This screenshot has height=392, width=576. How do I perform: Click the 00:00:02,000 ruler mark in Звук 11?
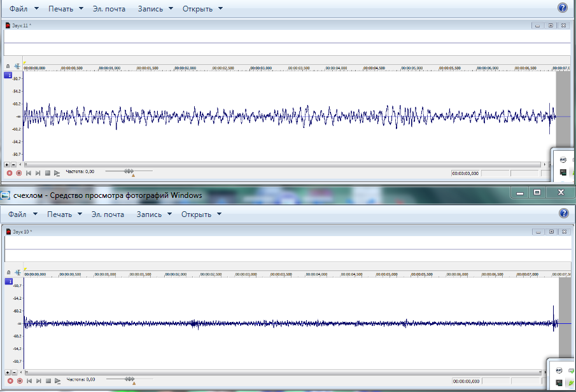pyautogui.click(x=185, y=68)
